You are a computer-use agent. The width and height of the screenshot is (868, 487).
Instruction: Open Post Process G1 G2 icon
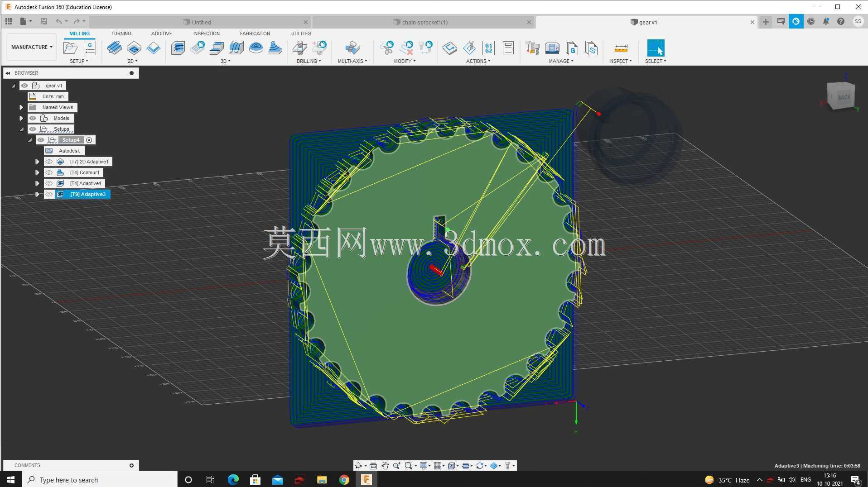[489, 48]
